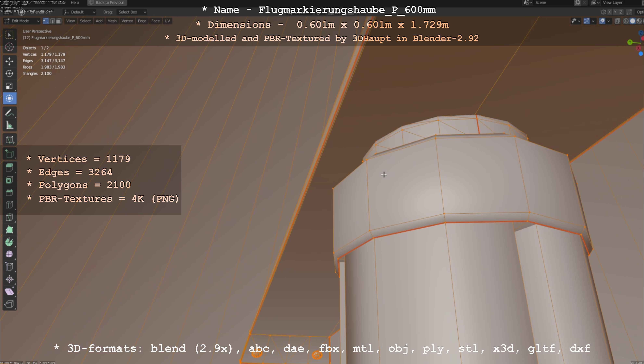This screenshot has height=364, width=644.
Task: Open the Drag Select Box dropdown
Action: (x=132, y=12)
